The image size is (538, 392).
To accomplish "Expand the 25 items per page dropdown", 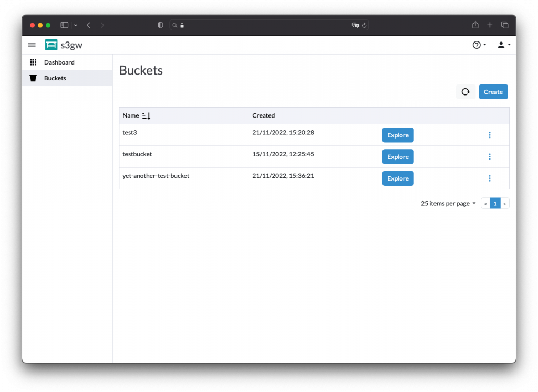I will (448, 204).
